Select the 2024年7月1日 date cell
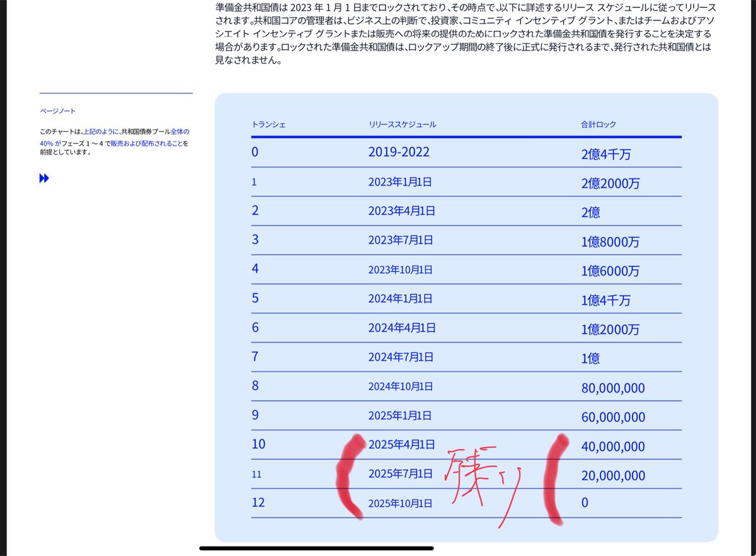This screenshot has width=756, height=556. [x=401, y=357]
